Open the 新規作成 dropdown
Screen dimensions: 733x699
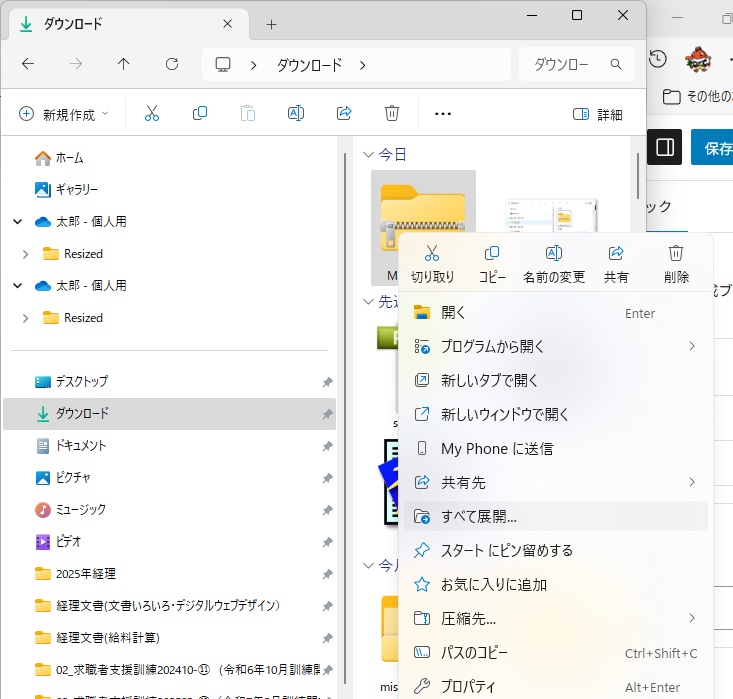click(x=63, y=114)
